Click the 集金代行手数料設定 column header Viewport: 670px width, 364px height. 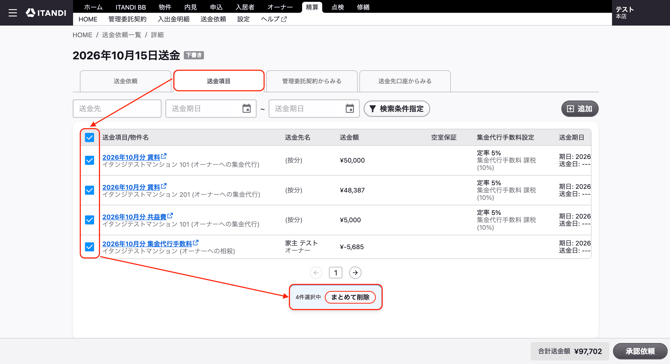click(505, 138)
